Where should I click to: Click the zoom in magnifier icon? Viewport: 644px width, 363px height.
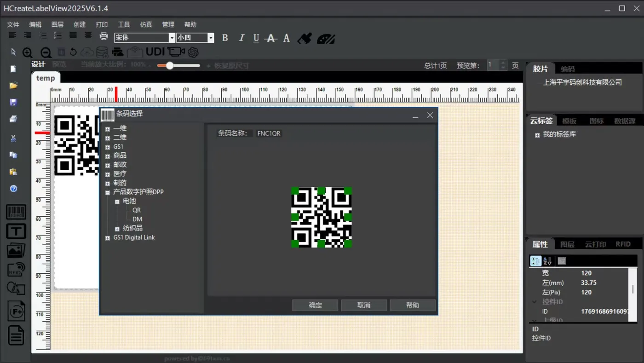point(28,52)
